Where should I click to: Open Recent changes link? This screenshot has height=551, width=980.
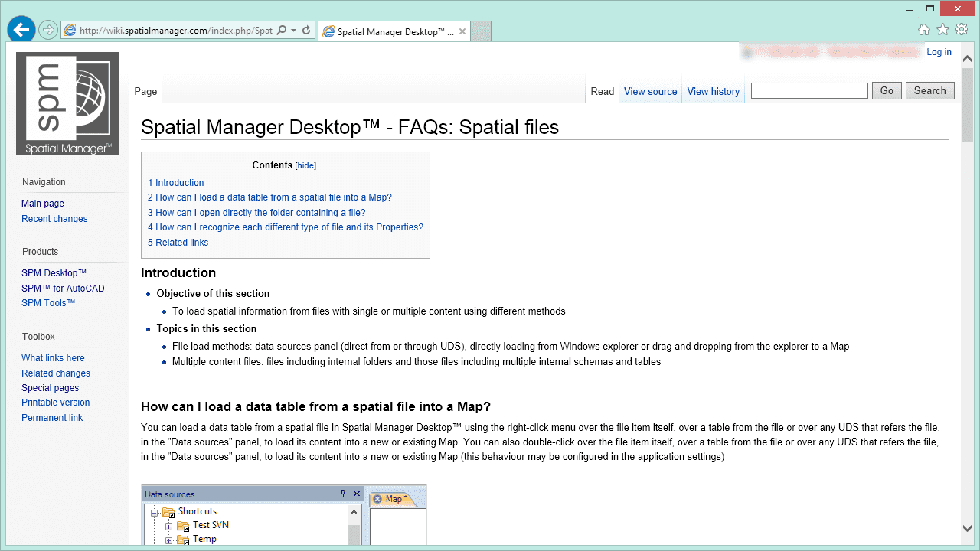coord(54,219)
